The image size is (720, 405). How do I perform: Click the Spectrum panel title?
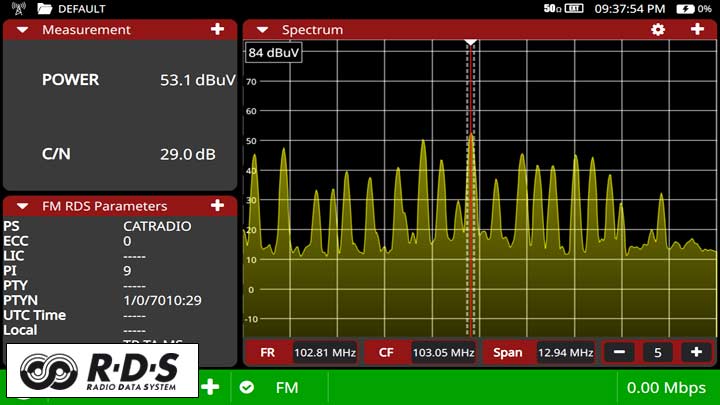coord(312,30)
